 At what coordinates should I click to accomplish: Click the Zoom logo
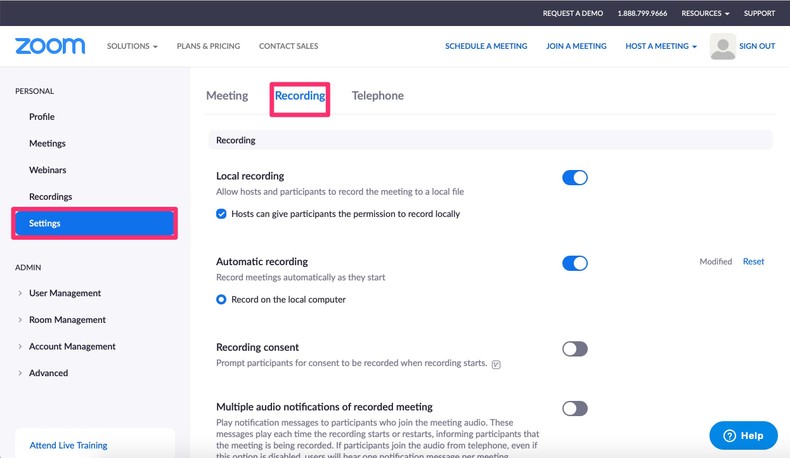[x=50, y=46]
